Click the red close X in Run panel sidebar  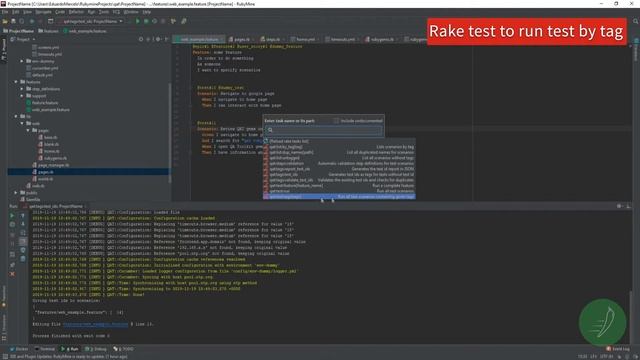coord(12,274)
